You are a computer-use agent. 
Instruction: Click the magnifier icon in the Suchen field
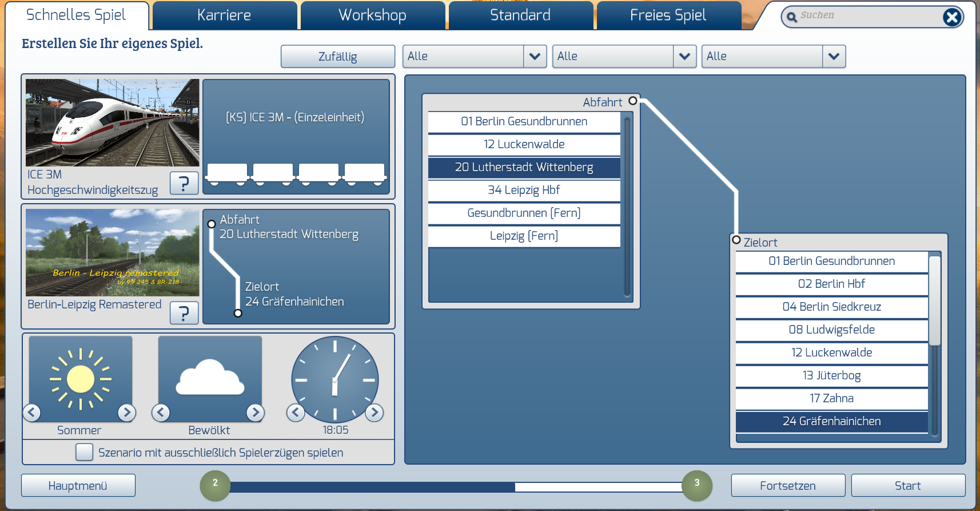(x=791, y=17)
